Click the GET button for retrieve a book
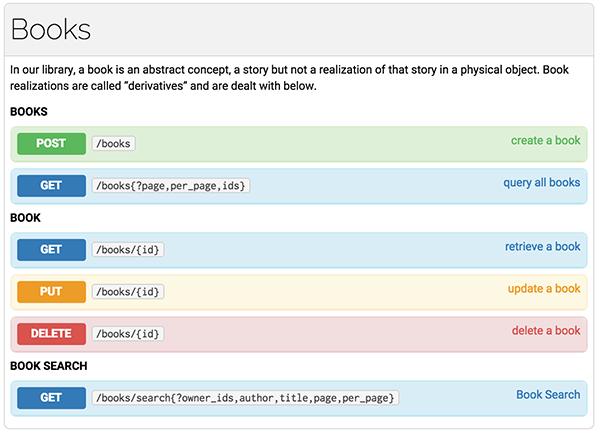 click(51, 249)
